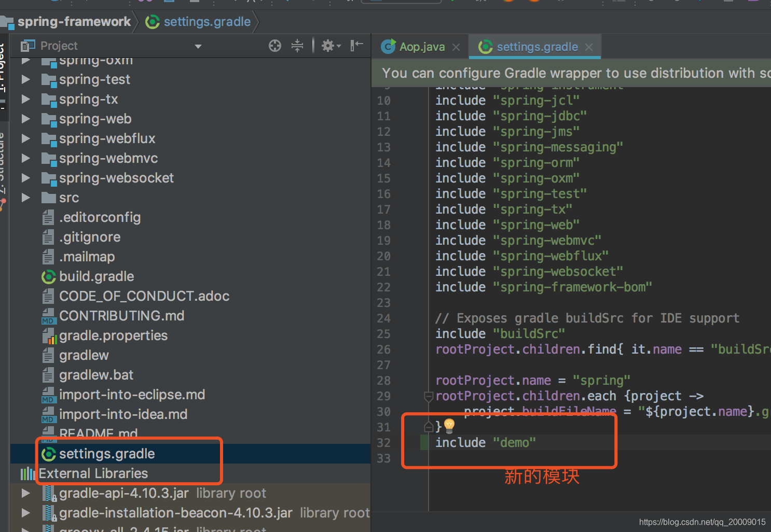771x532 pixels.
Task: Expand gradle-api-4.10.3.jar library
Action: pyautogui.click(x=25, y=493)
